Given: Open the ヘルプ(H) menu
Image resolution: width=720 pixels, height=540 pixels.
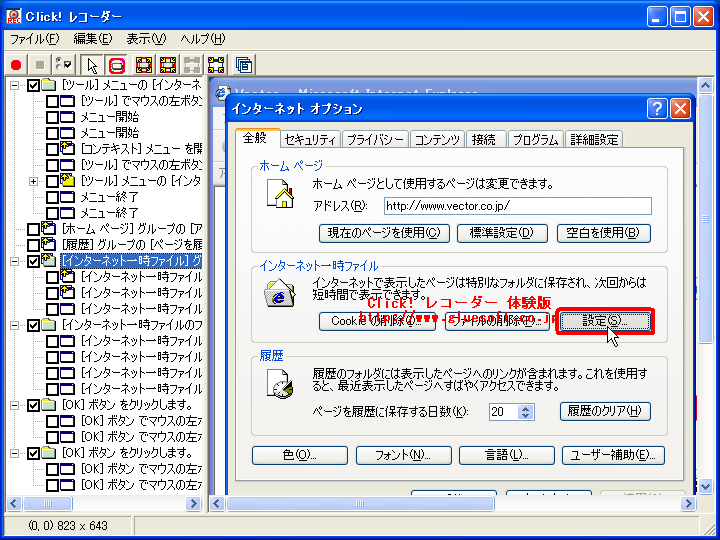Looking at the screenshot, I should pos(202,39).
